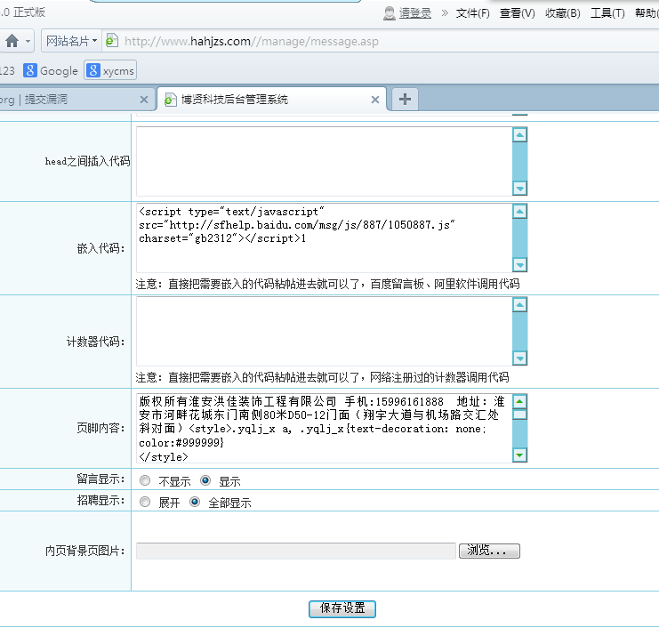
Task: Click inside 页脚内容 textarea
Action: click(324, 429)
